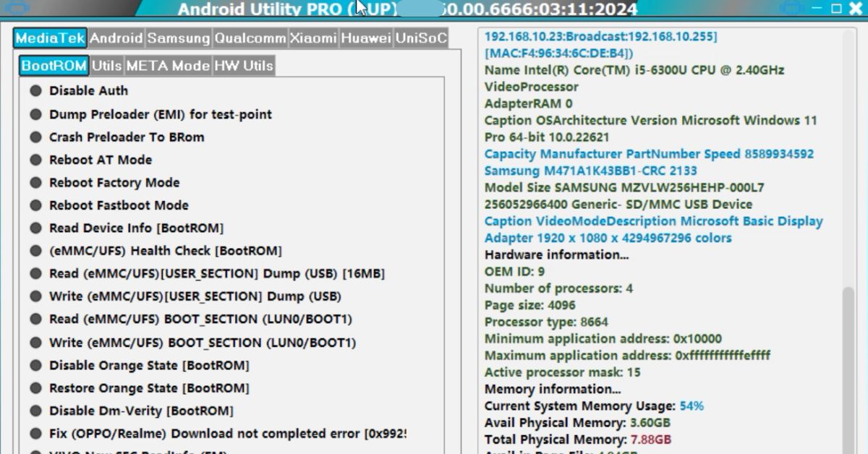
Task: Open the Android tab
Action: (117, 38)
